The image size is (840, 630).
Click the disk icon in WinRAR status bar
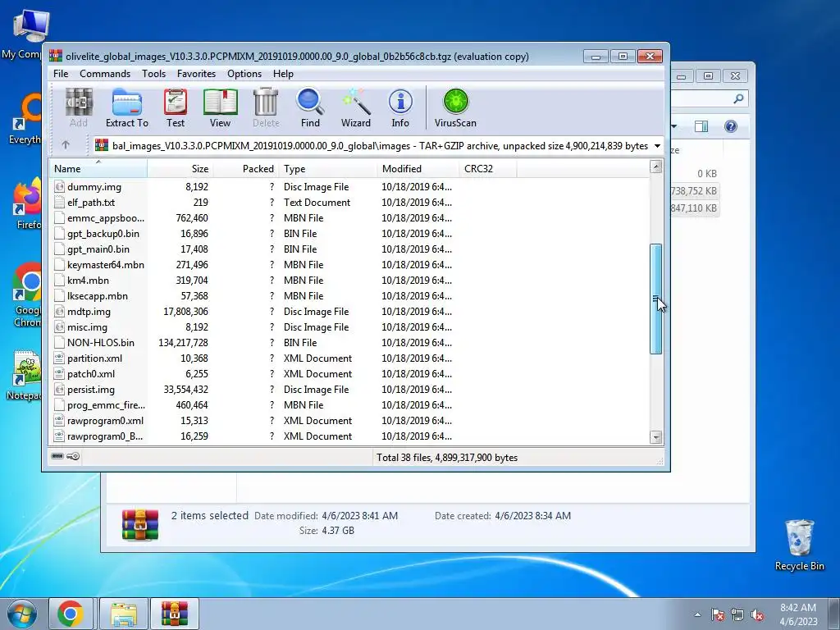tap(57, 456)
